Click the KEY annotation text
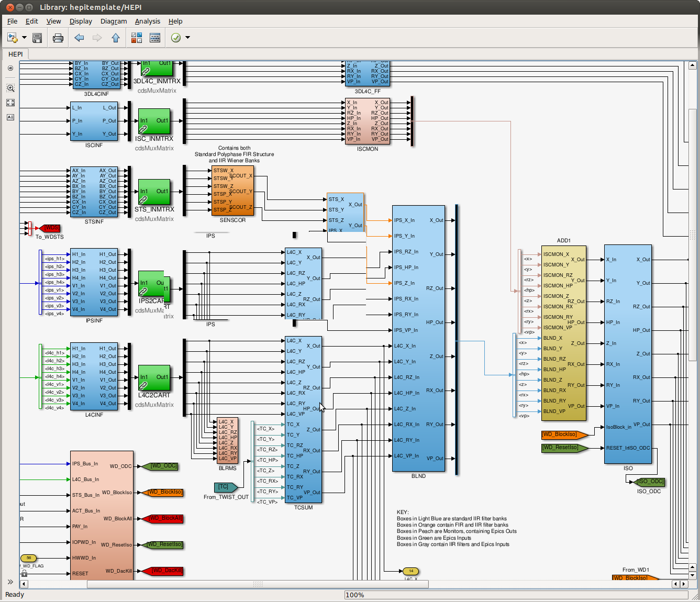This screenshot has width=700, height=602. click(457, 528)
